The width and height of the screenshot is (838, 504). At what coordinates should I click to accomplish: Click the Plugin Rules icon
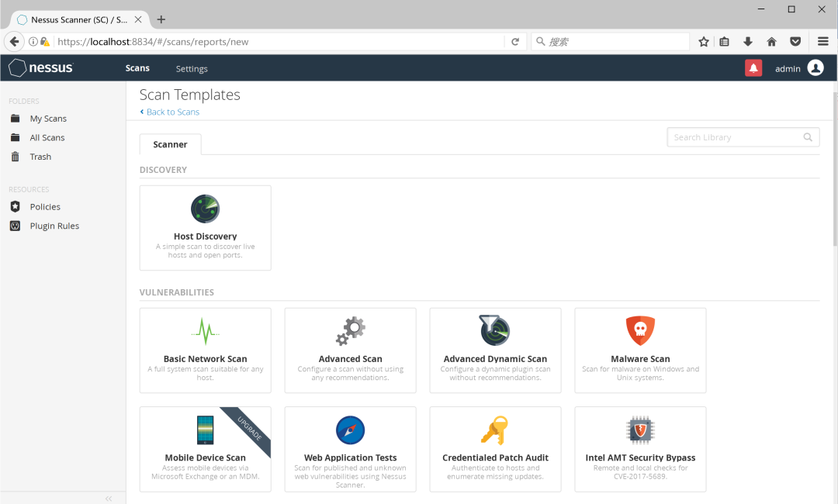click(15, 226)
